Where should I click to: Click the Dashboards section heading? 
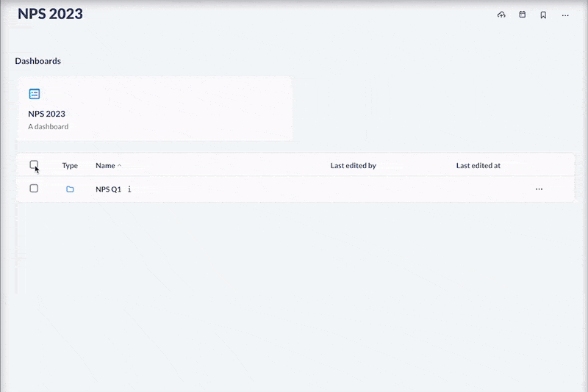38,61
